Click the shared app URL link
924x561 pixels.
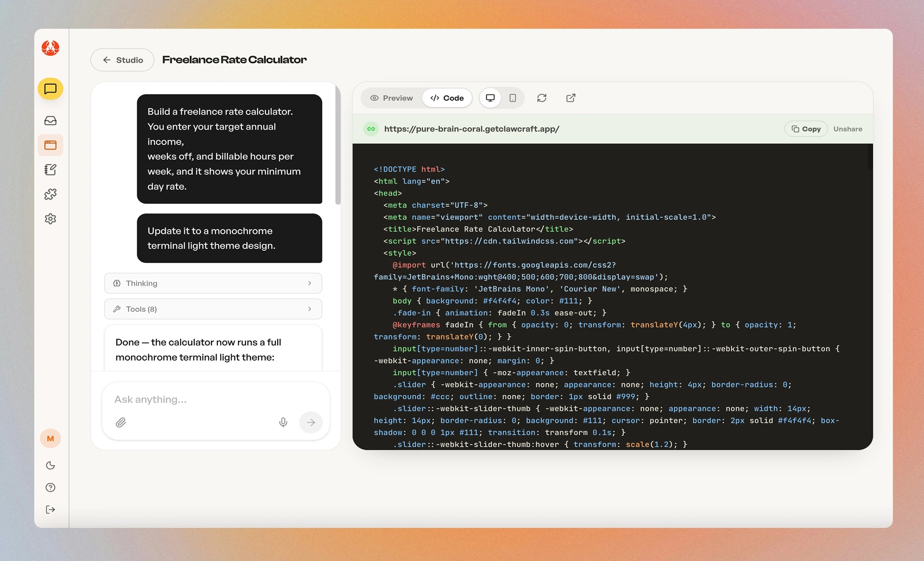point(471,129)
